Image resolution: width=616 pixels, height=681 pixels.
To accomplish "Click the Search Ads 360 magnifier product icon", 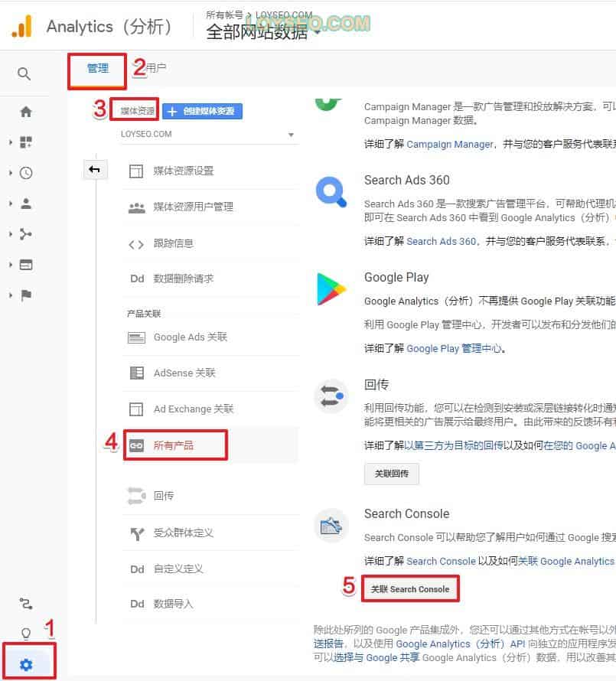I will pos(331,191).
